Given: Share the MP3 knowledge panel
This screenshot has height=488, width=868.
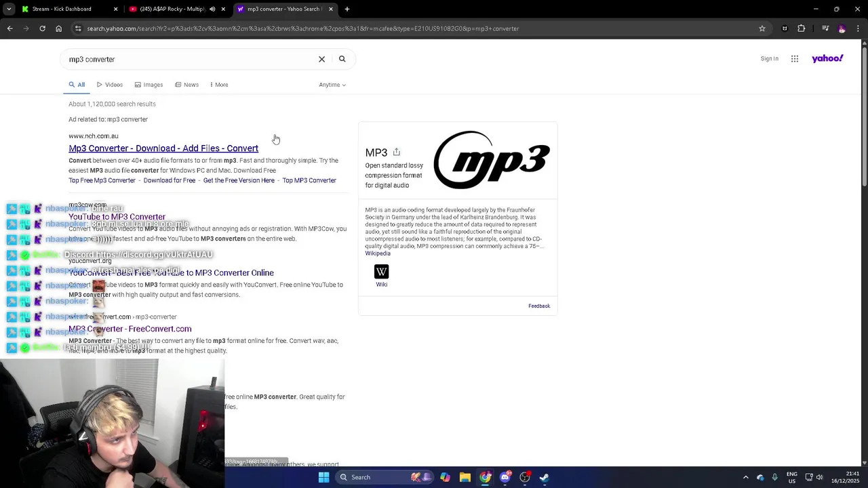Looking at the screenshot, I should tap(397, 152).
